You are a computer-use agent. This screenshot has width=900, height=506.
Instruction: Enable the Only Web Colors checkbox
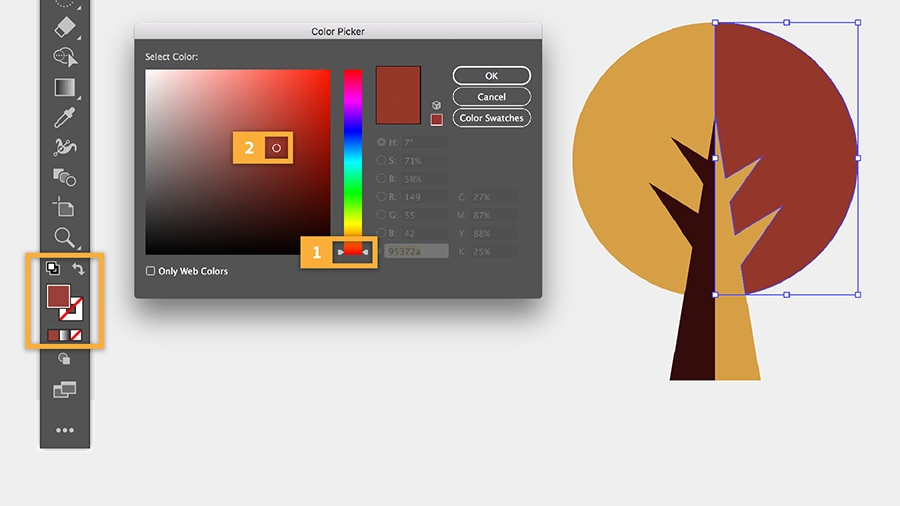pos(150,271)
